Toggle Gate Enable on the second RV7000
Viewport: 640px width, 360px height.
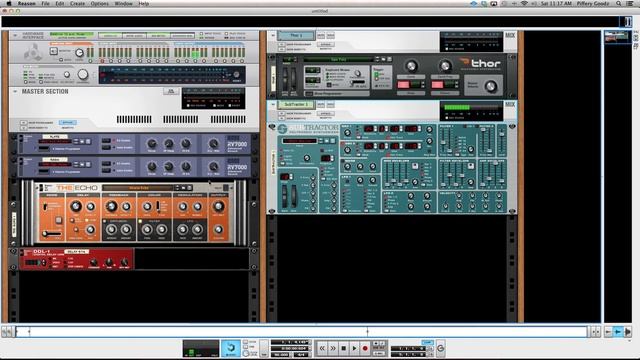click(106, 170)
